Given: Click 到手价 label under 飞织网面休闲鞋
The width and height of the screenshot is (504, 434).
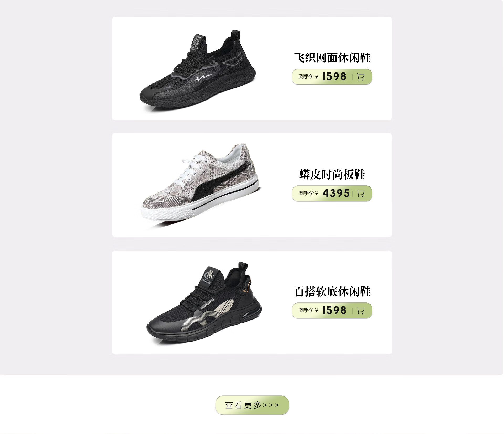Looking at the screenshot, I should 307,77.
